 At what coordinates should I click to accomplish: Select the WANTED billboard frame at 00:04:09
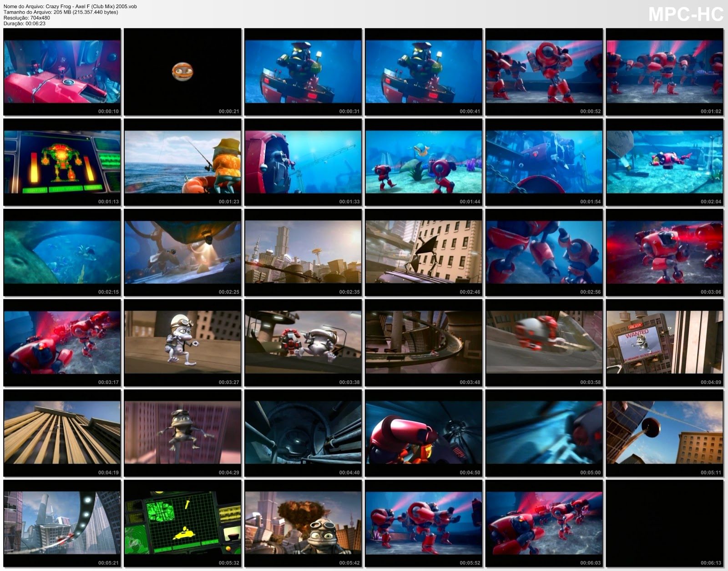665,343
